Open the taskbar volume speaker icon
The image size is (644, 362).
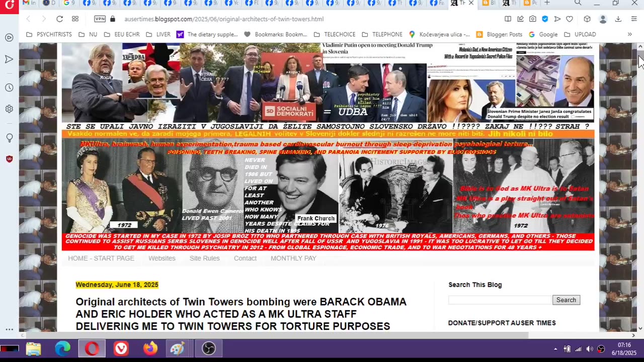[x=589, y=349]
